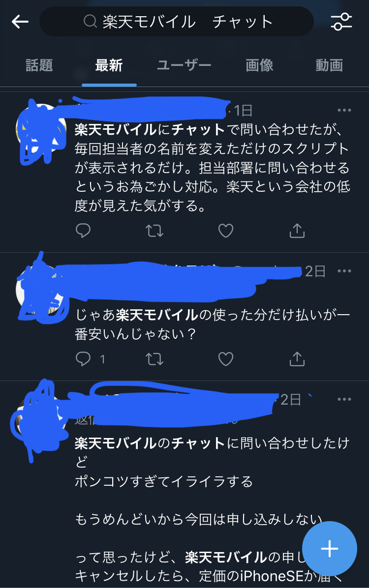Select the 動画 tab
The width and height of the screenshot is (369, 588).
329,65
